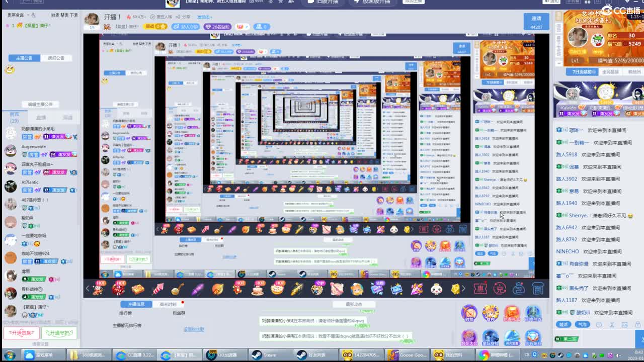Open the 26名钻粉 diamond fans badge
Image resolution: width=644 pixels, height=362 pixels.
(x=217, y=27)
